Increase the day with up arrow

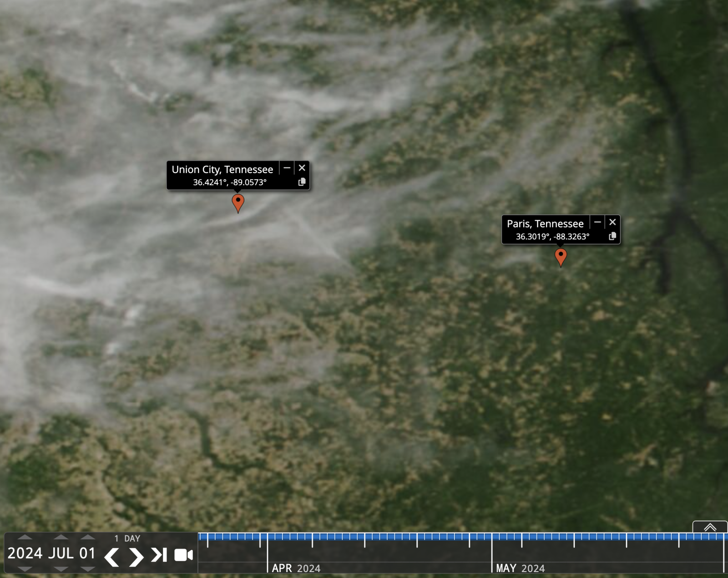pos(87,537)
